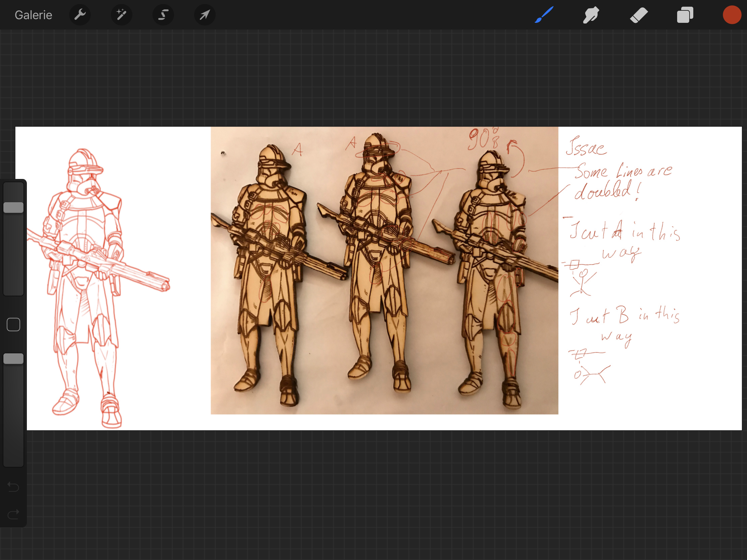Tap the handwritten 'Issue' note
The height and width of the screenshot is (560, 747).
[586, 146]
